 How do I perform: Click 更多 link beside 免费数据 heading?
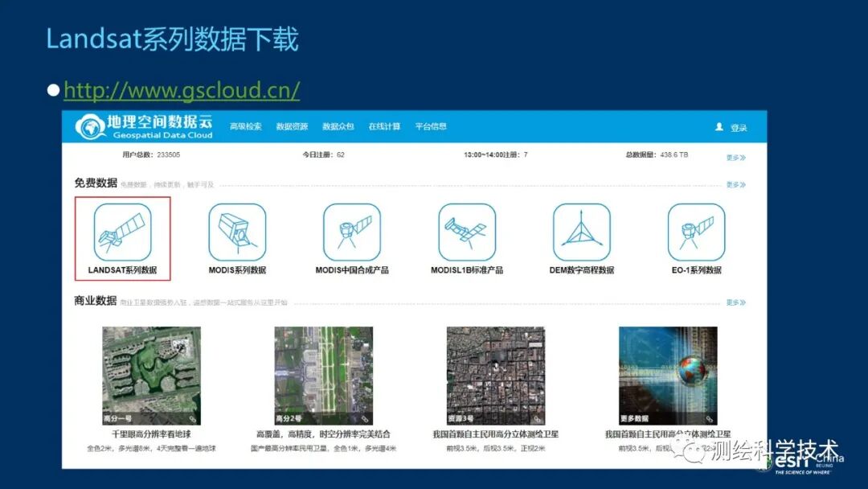(x=735, y=184)
